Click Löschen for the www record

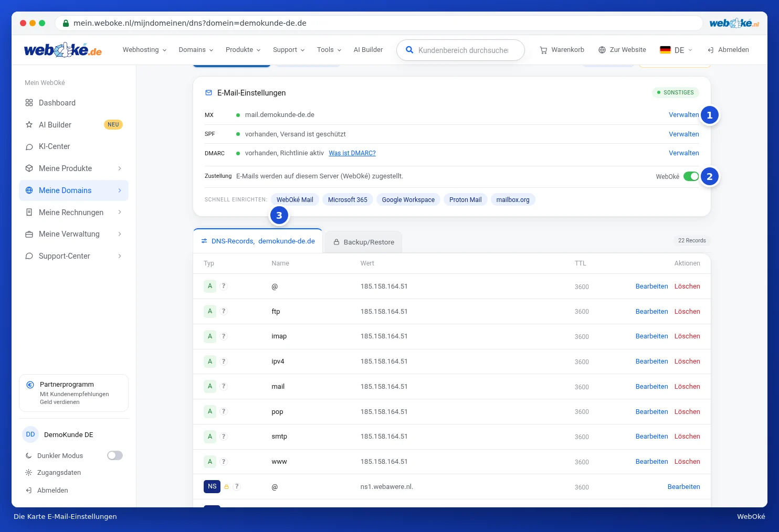(687, 462)
